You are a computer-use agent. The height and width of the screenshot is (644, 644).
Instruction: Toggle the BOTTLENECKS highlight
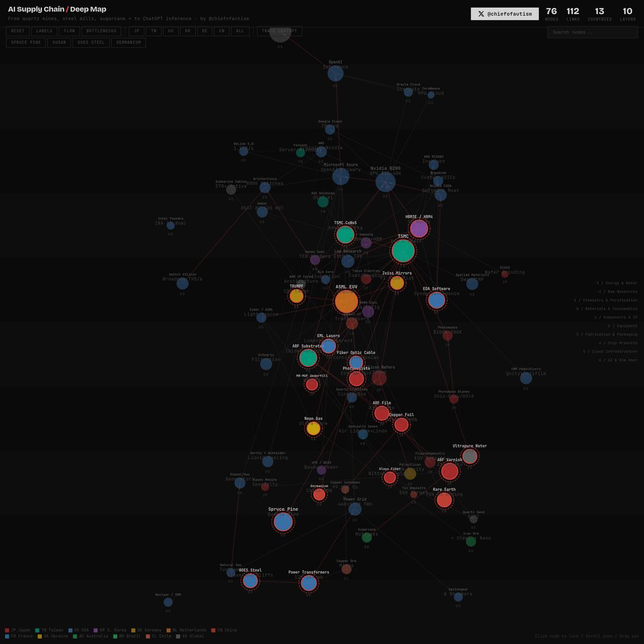101,31
